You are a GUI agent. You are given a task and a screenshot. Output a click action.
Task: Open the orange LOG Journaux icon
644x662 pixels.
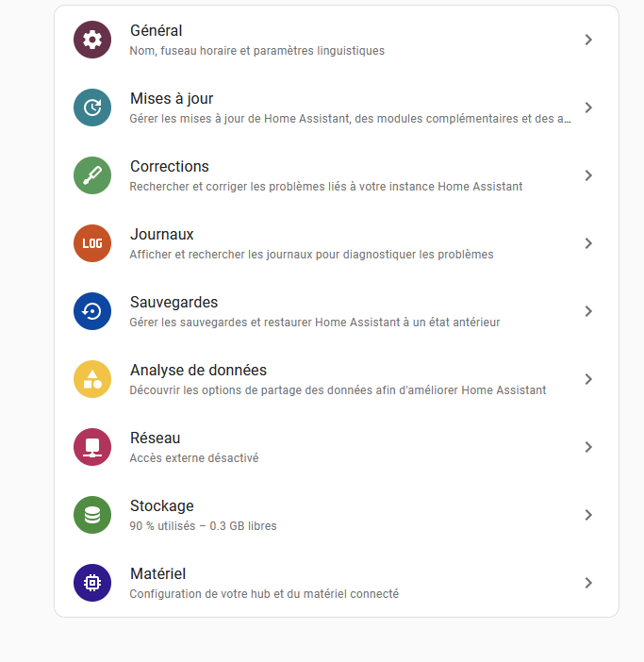[92, 243]
